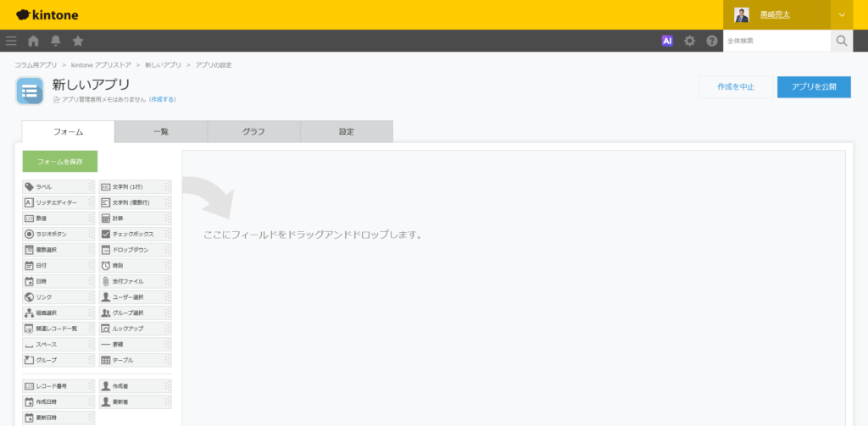Viewport: 868px width, 426px height.
Task: Click the 作成を中止 button
Action: coord(736,87)
